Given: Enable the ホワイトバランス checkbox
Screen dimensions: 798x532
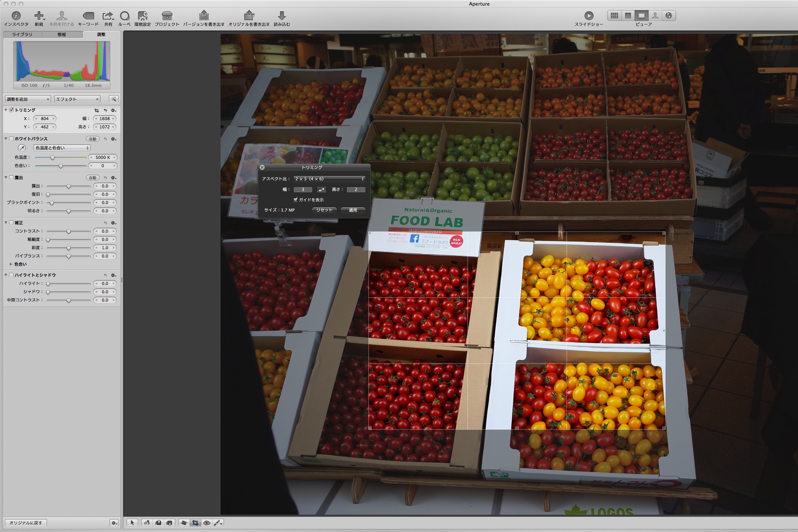Looking at the screenshot, I should 12,139.
